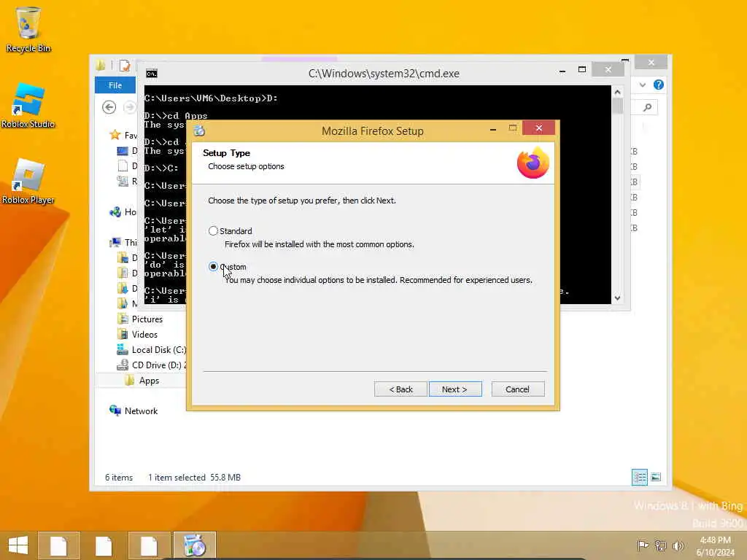Cancel the Firefox setup
This screenshot has height=560, width=747.
[x=518, y=389]
